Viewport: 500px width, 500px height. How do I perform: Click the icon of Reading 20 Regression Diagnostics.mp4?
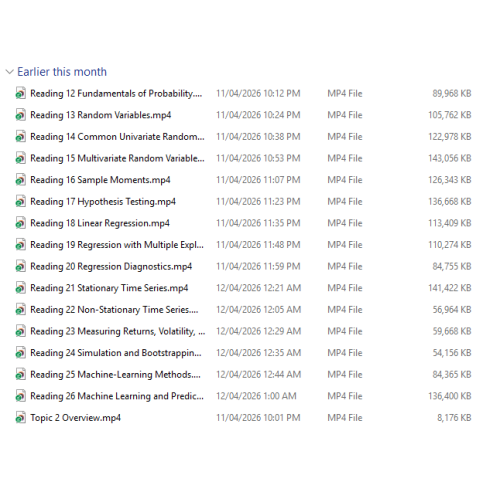point(20,266)
